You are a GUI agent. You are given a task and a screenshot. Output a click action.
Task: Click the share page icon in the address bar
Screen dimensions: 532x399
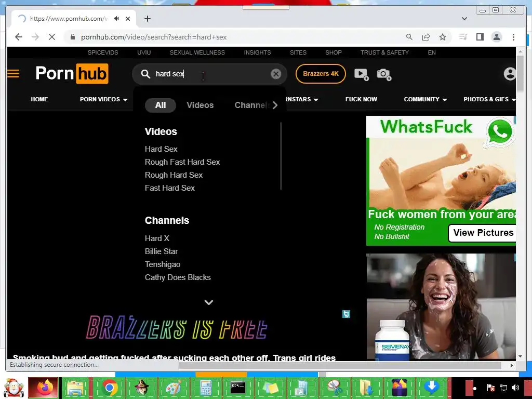coord(426,37)
